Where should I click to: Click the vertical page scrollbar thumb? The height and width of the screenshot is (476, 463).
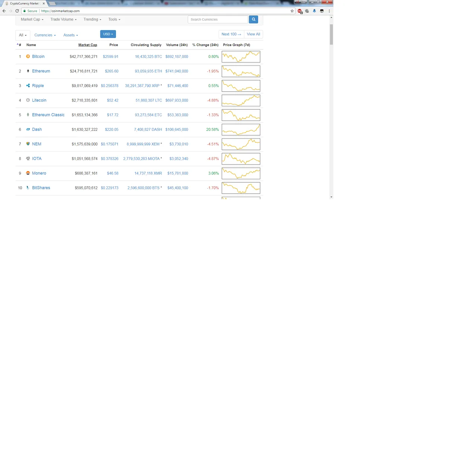pos(331,34)
